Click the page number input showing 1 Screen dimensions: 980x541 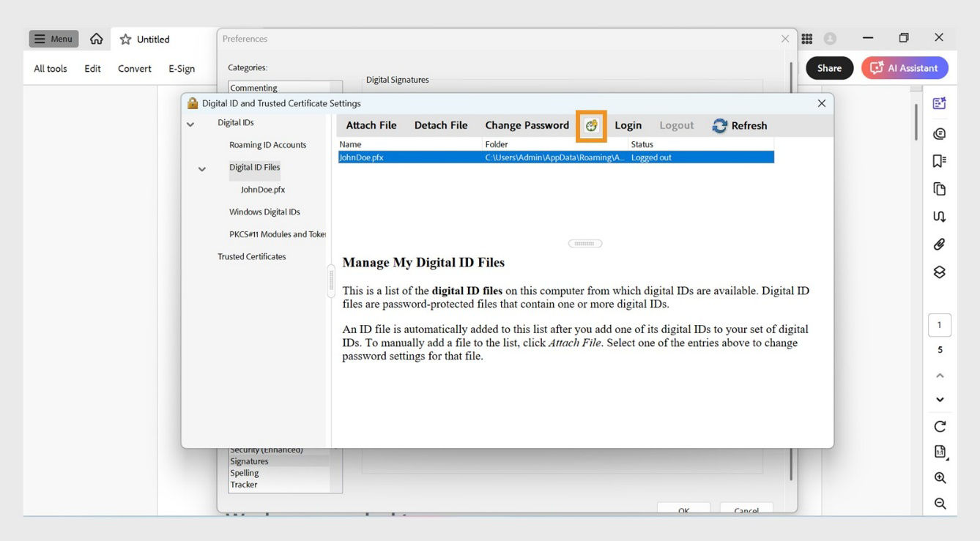tap(939, 324)
